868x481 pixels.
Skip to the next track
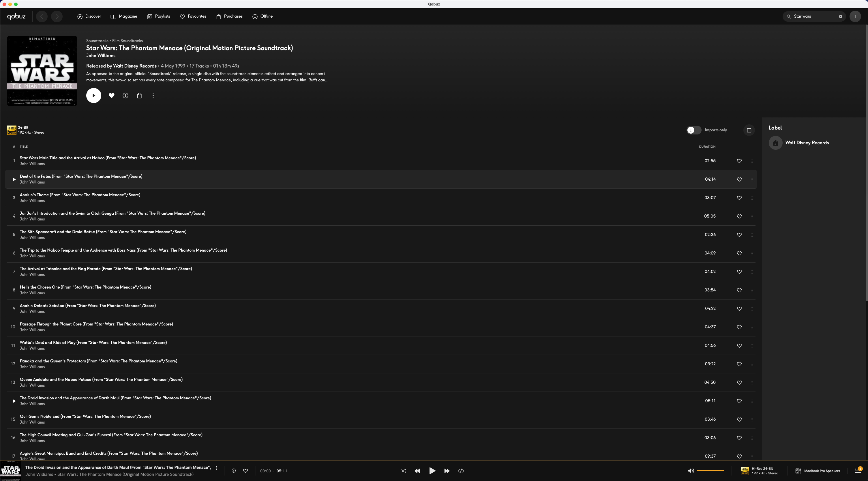tap(447, 471)
